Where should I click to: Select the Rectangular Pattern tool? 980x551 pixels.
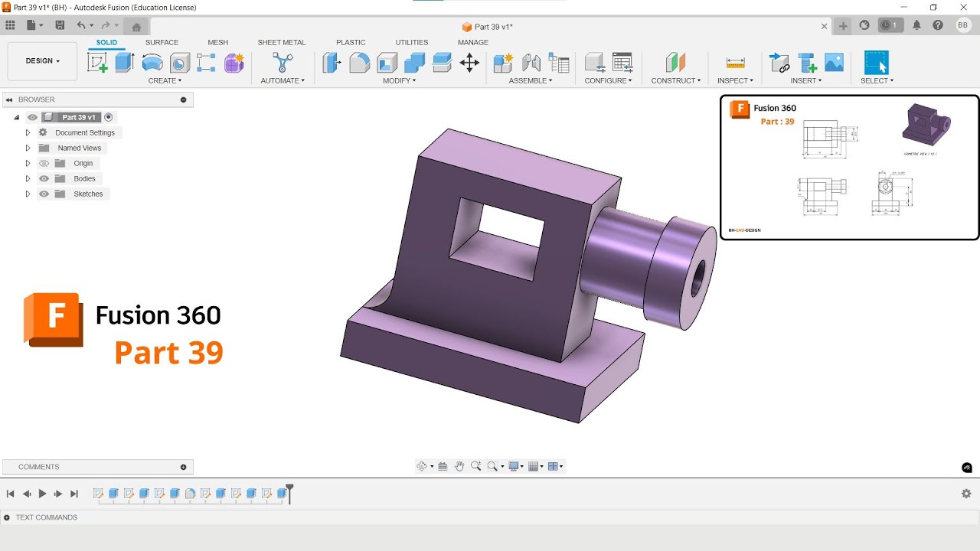[x=206, y=63]
